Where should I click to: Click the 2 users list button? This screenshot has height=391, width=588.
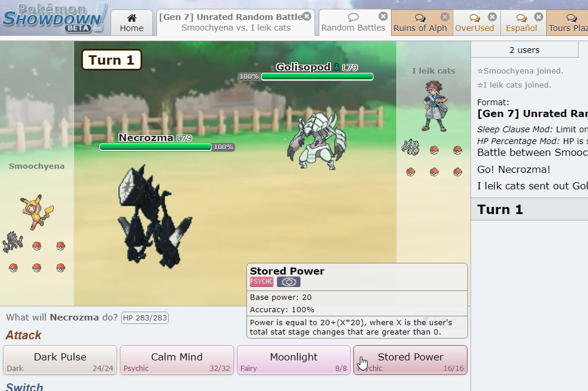pos(524,49)
